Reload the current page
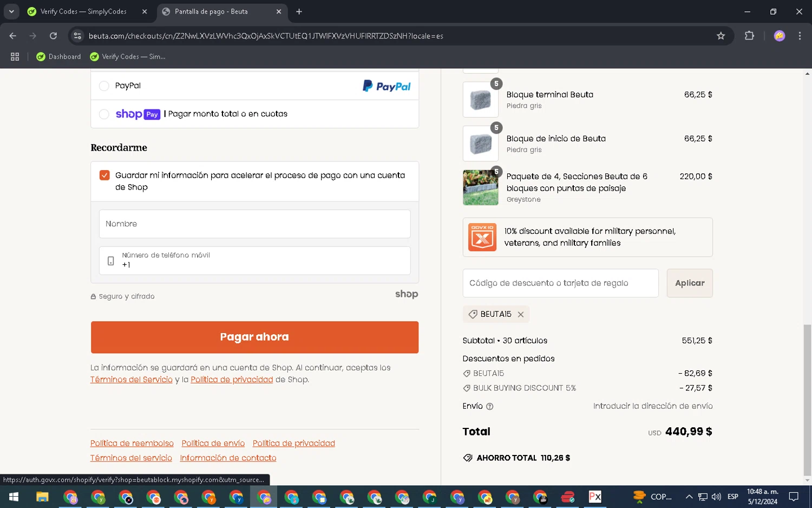 click(53, 36)
